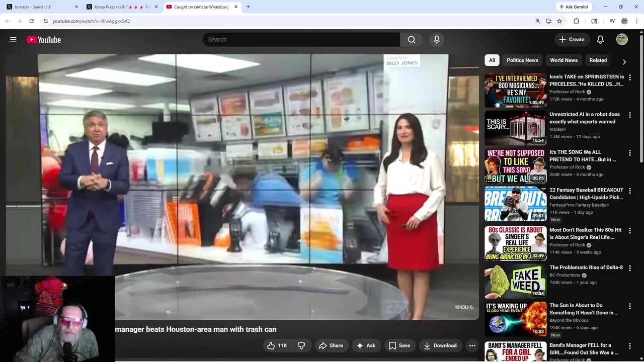Open options for the Springsteen video
The image size is (644, 362).
tap(629, 77)
